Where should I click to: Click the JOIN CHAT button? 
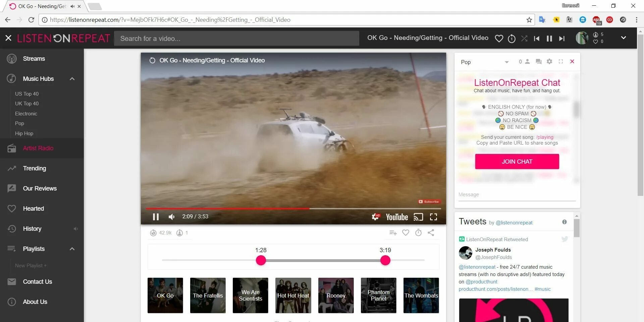click(517, 162)
